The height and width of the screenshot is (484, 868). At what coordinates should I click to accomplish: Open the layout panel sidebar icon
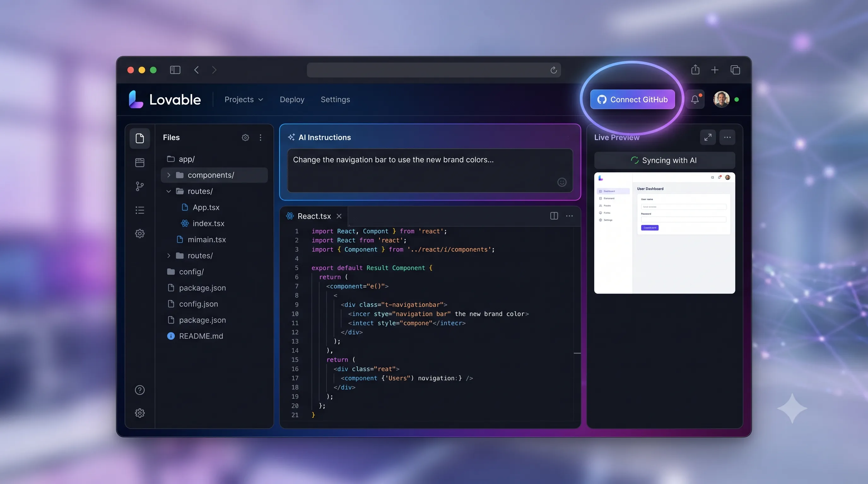139,163
